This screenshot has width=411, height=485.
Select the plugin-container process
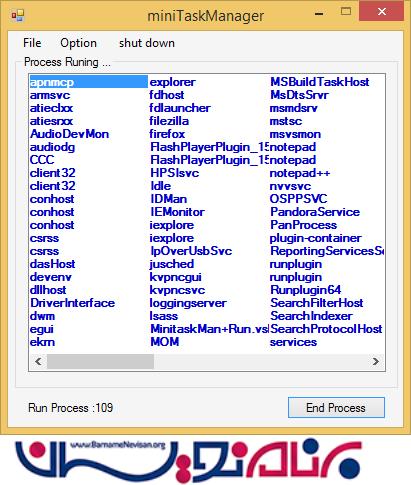pyautogui.click(x=315, y=238)
